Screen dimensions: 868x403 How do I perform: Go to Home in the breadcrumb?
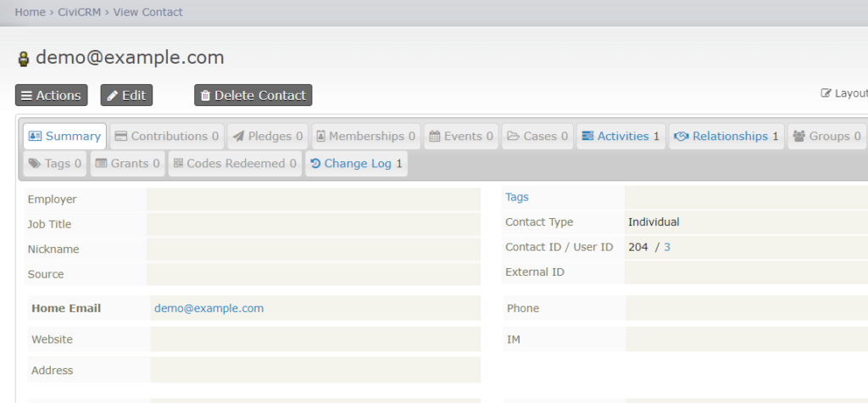(30, 12)
